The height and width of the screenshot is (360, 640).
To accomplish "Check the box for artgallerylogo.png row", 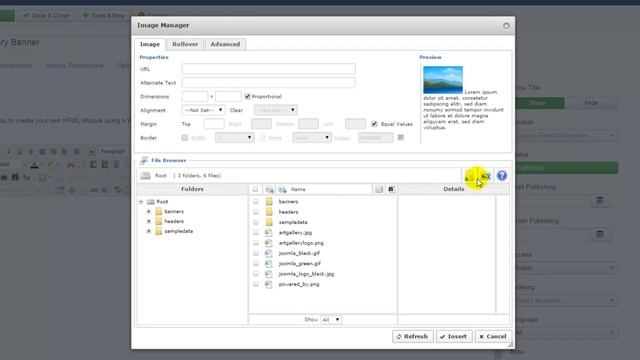I will (x=256, y=243).
